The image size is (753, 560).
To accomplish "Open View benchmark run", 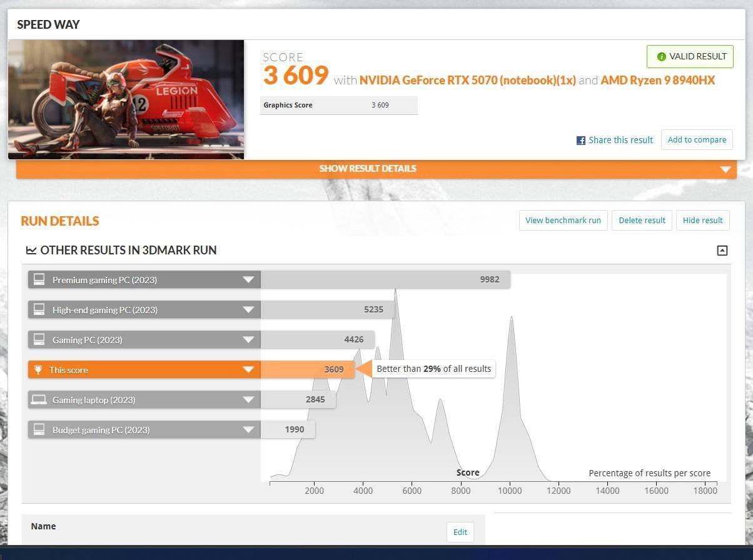I will [x=563, y=220].
